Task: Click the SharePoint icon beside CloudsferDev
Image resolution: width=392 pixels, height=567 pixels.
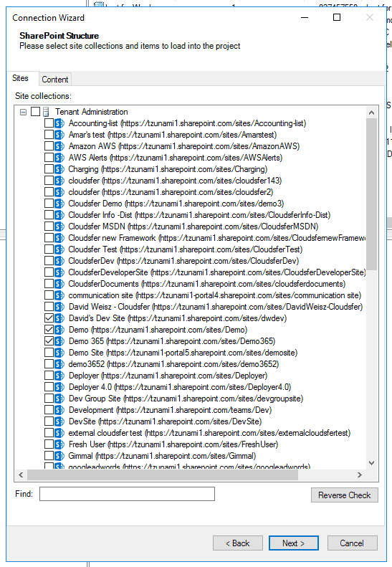Action: pos(59,261)
